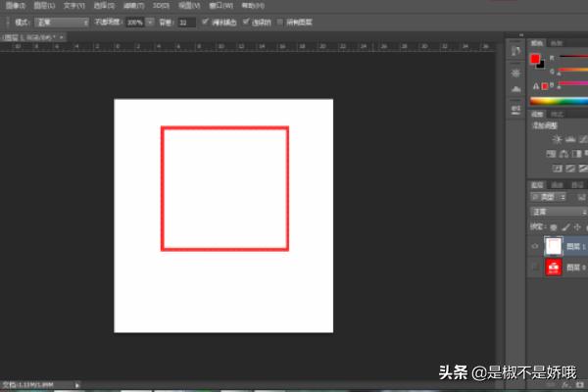Open the Filter (滤镜) menu

pos(134,6)
